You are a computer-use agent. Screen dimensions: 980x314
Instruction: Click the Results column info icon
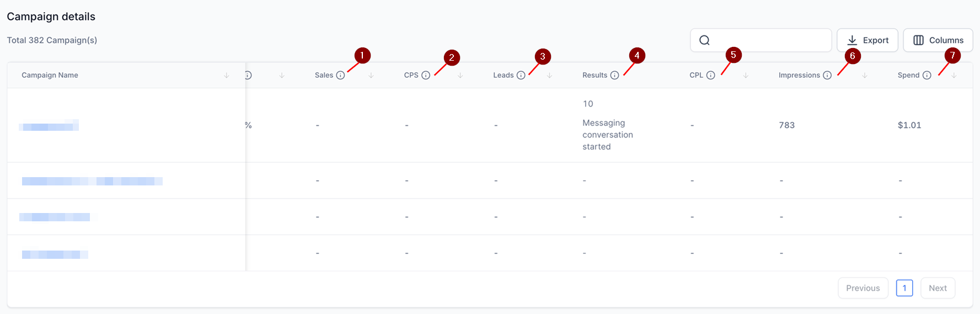click(614, 75)
